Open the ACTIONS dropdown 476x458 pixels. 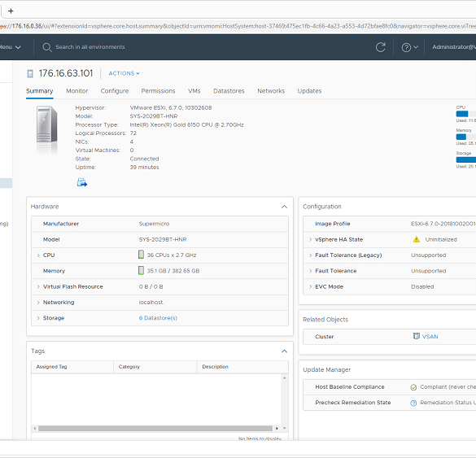point(124,73)
